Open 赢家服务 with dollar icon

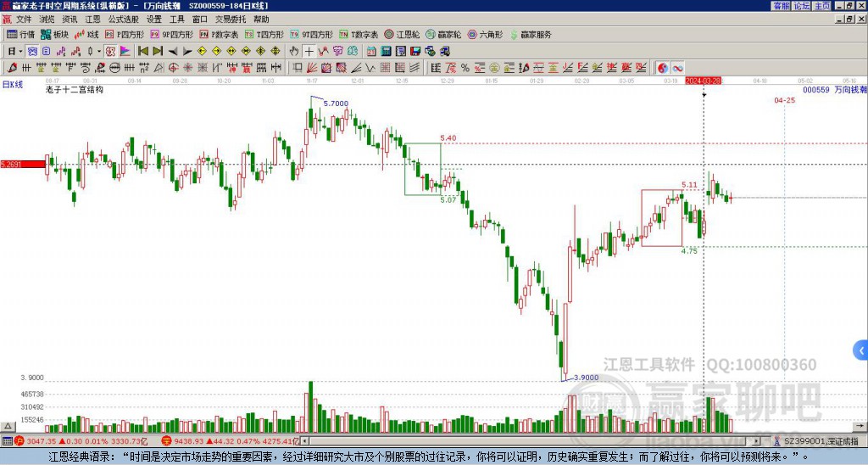(531, 34)
